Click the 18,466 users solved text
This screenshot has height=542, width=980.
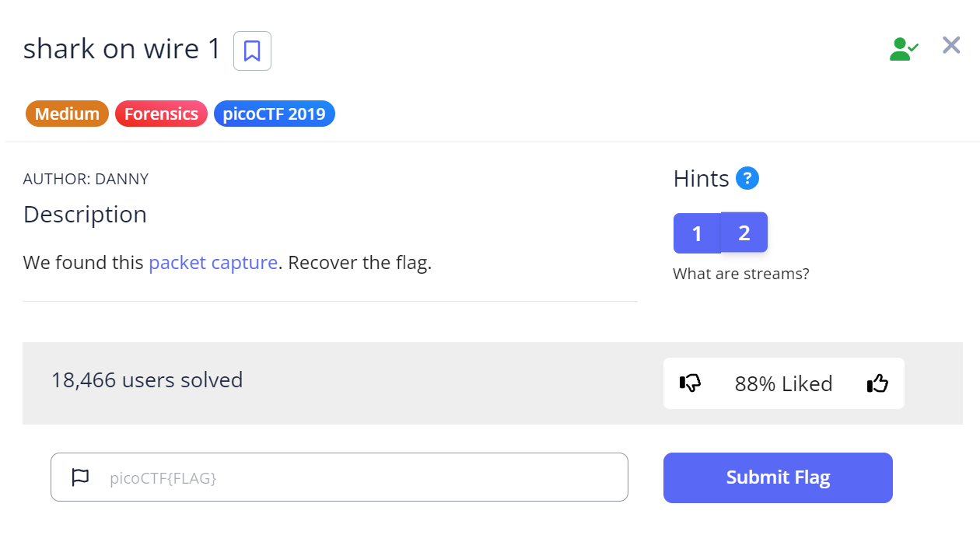tap(147, 380)
